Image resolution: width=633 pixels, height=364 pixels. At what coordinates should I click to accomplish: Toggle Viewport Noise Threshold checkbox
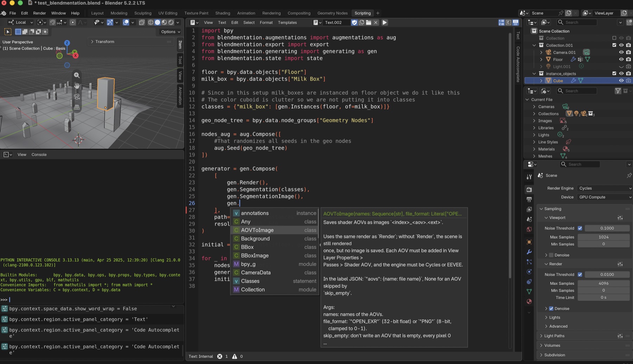(580, 228)
